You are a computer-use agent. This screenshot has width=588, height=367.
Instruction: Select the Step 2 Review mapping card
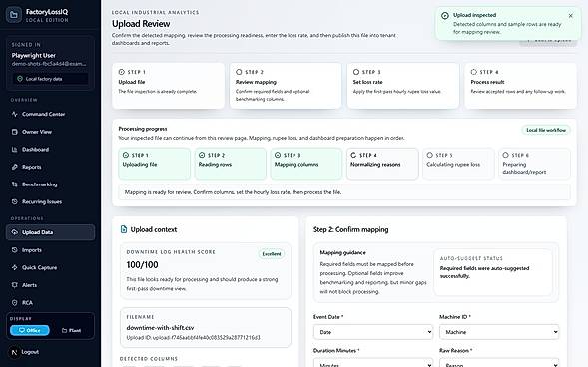tap(286, 86)
